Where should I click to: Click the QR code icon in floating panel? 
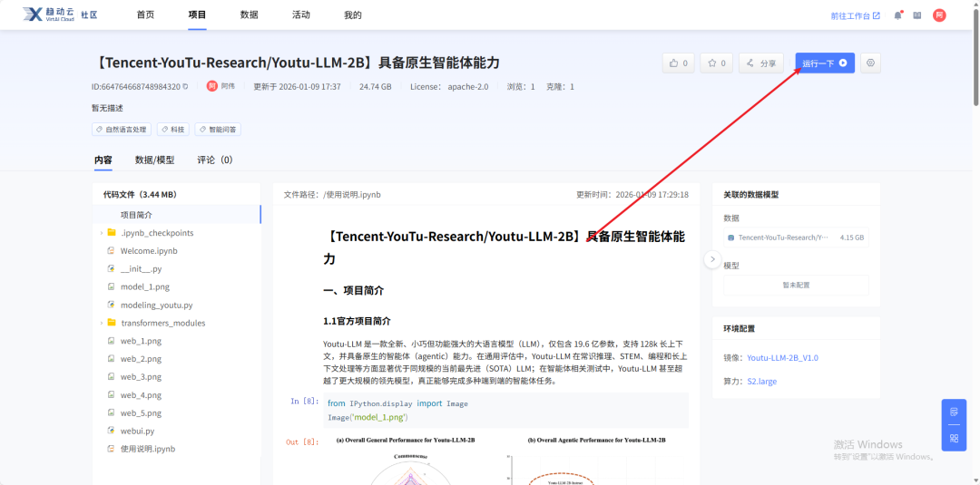coord(954,438)
